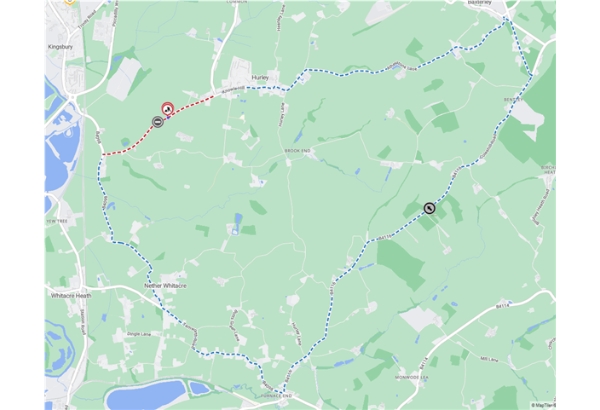Select the Whitacre Heath label
This screenshot has height=410, width=600.
[x=71, y=296]
